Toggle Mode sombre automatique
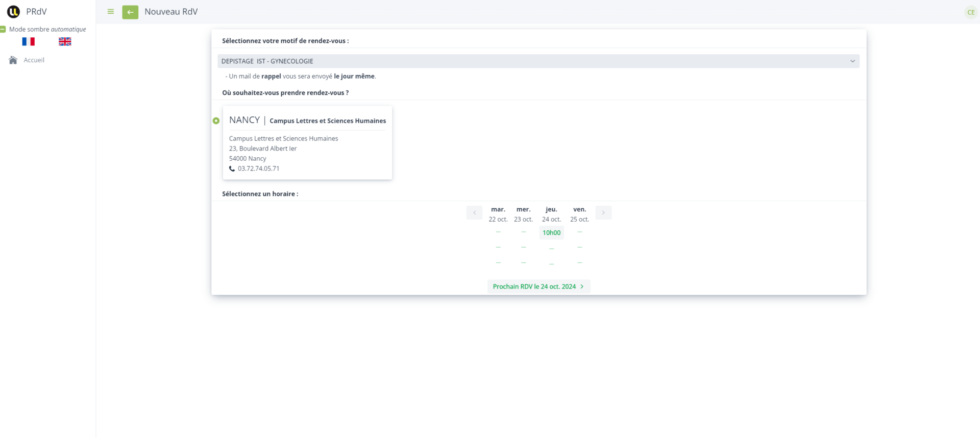Viewport: 980px width, 438px height. 3,30
